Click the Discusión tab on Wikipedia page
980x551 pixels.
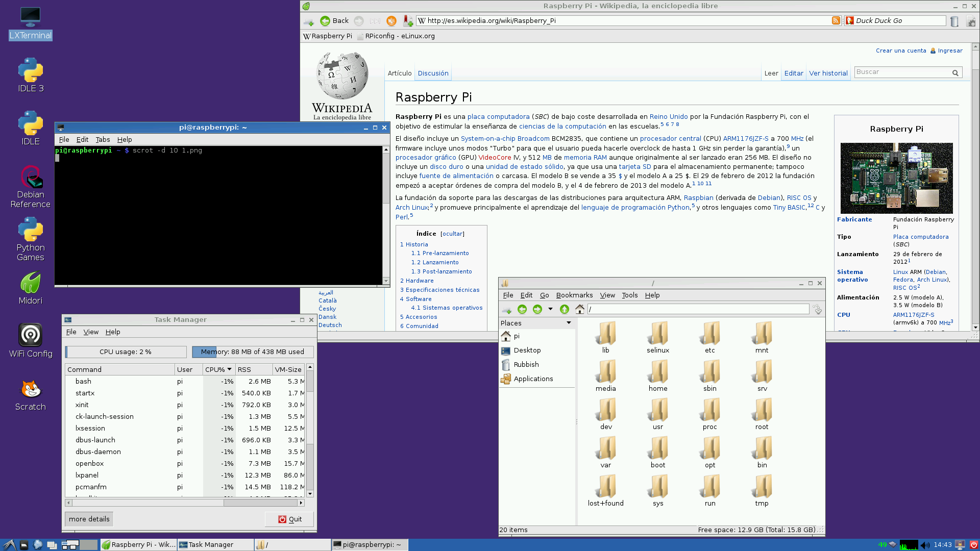pyautogui.click(x=432, y=73)
